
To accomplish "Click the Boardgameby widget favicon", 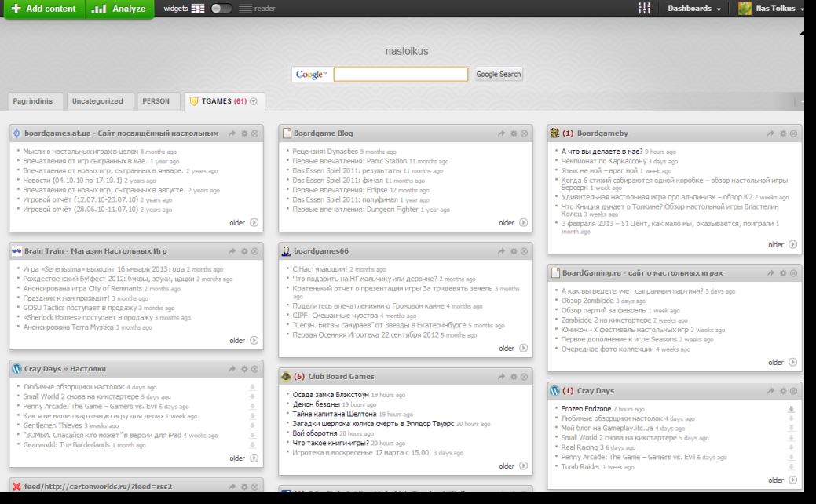I will 554,133.
